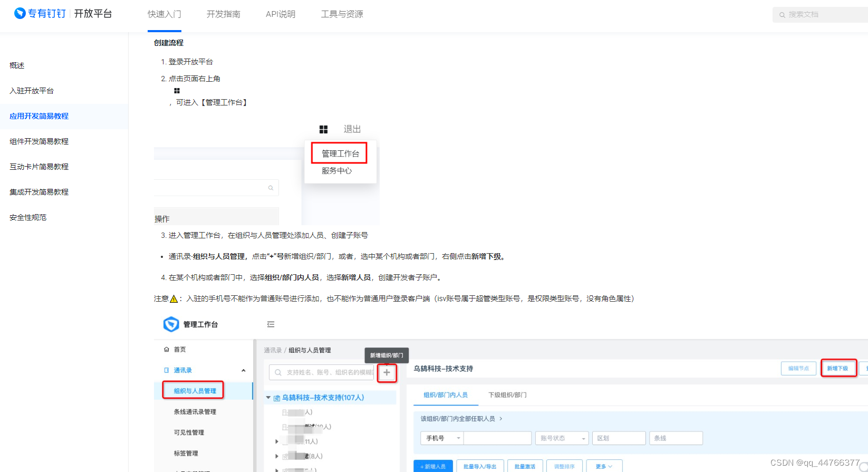
Task: Click the organization icon before 乌鸫科技-技术支持
Action: 277,398
